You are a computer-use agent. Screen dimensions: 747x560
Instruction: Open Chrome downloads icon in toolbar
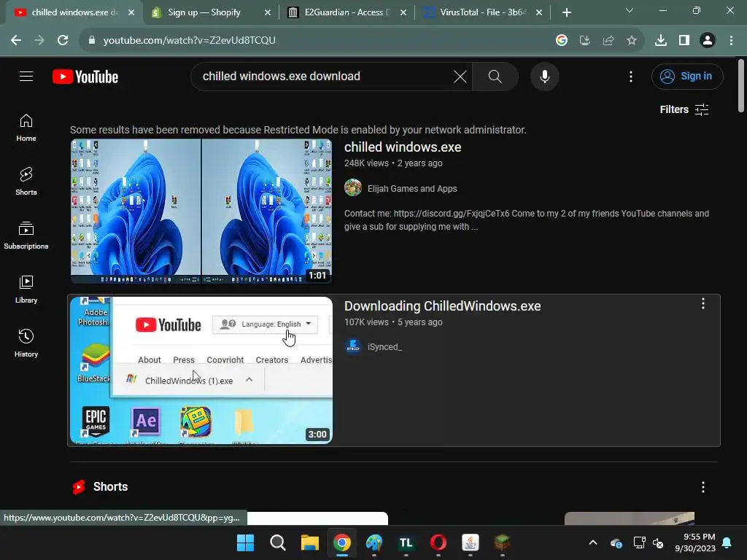click(660, 40)
